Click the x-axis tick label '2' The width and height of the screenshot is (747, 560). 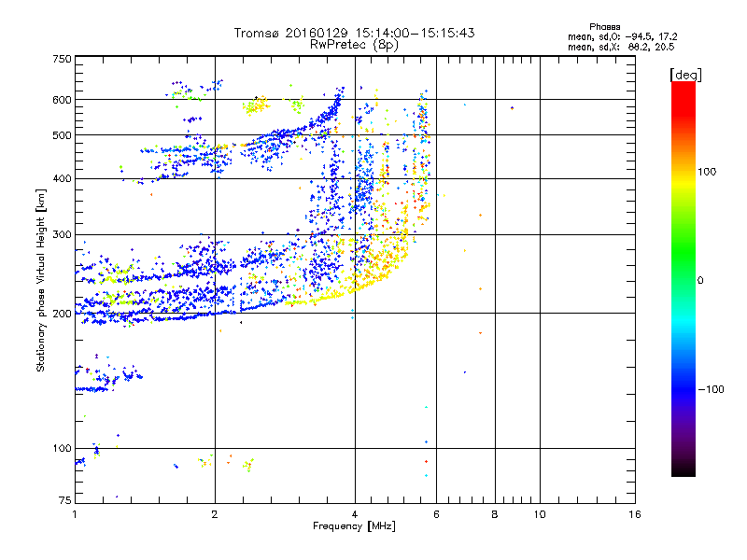click(x=215, y=514)
